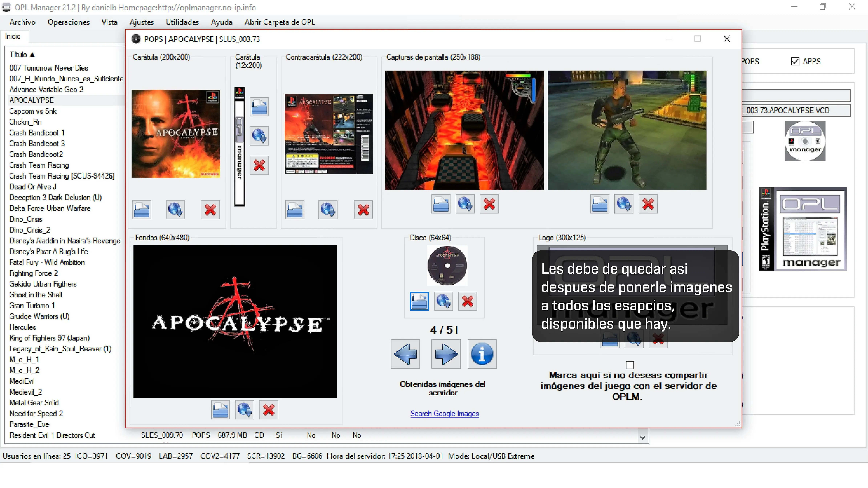Go to previous game with left arrow
The width and height of the screenshot is (868, 488).
[x=405, y=354]
